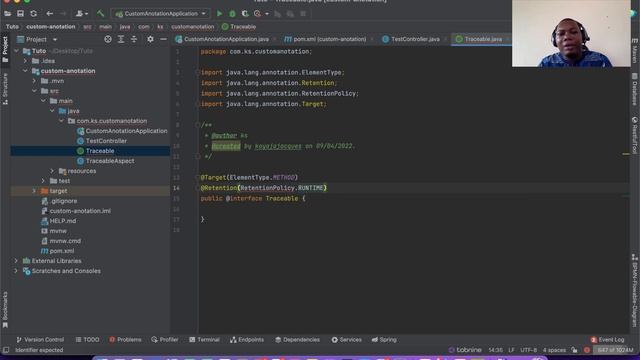Viewport: 640px width, 360px height.
Task: Open Services tool window
Action: 347,340
